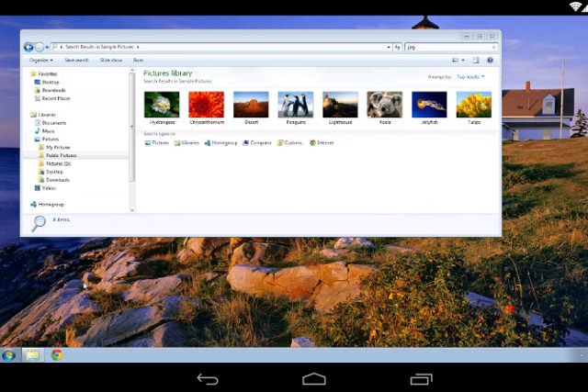Click the Explorer icon in the taskbar
The width and height of the screenshot is (588, 392).
pyautogui.click(x=33, y=355)
